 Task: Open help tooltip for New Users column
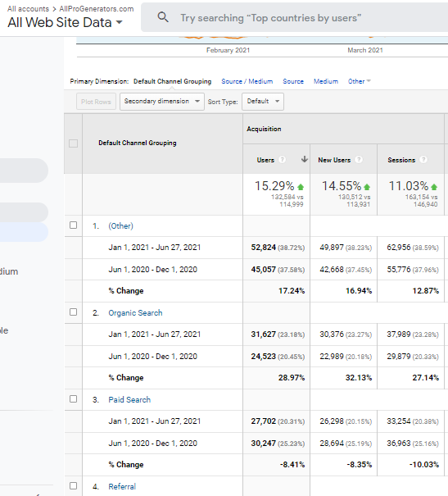pyautogui.click(x=359, y=160)
